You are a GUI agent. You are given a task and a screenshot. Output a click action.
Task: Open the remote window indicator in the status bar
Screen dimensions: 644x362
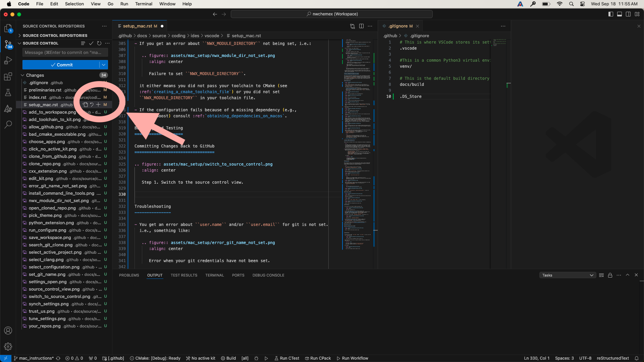[6, 358]
